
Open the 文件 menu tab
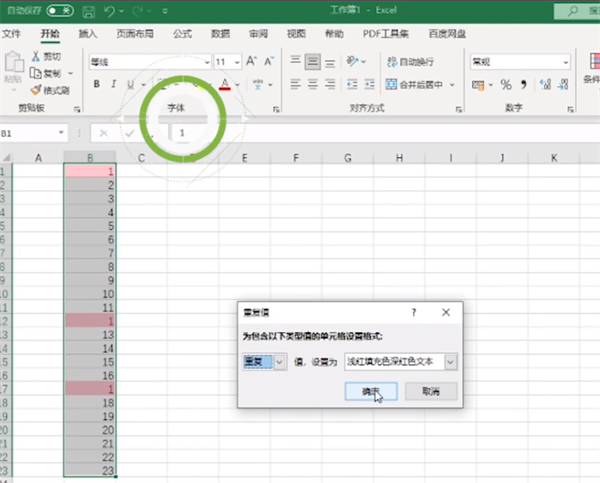(x=11, y=34)
